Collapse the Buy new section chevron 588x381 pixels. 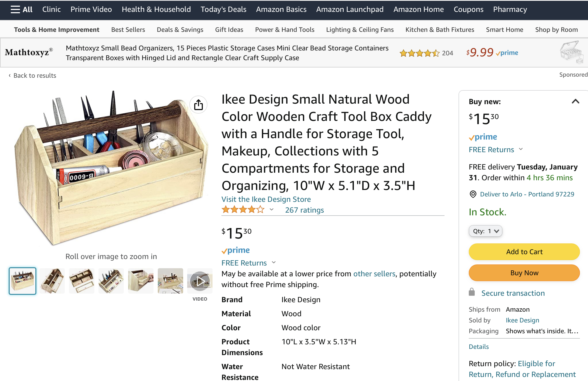coord(575,101)
